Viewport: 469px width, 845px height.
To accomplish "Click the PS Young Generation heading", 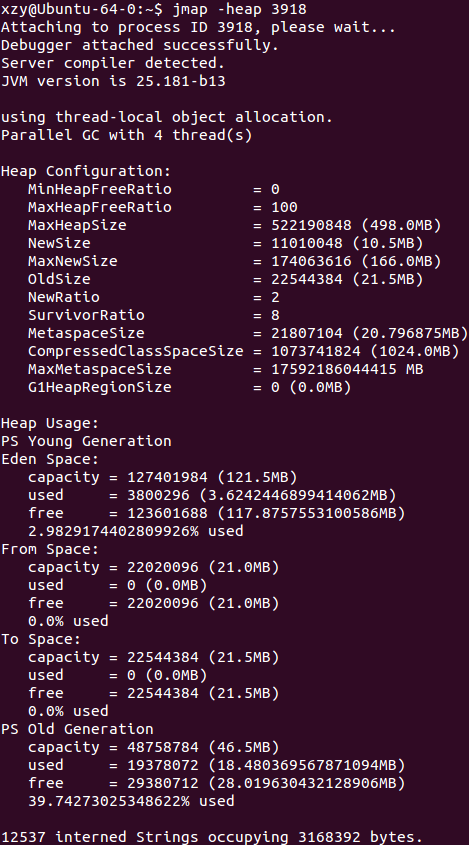I will [86, 441].
